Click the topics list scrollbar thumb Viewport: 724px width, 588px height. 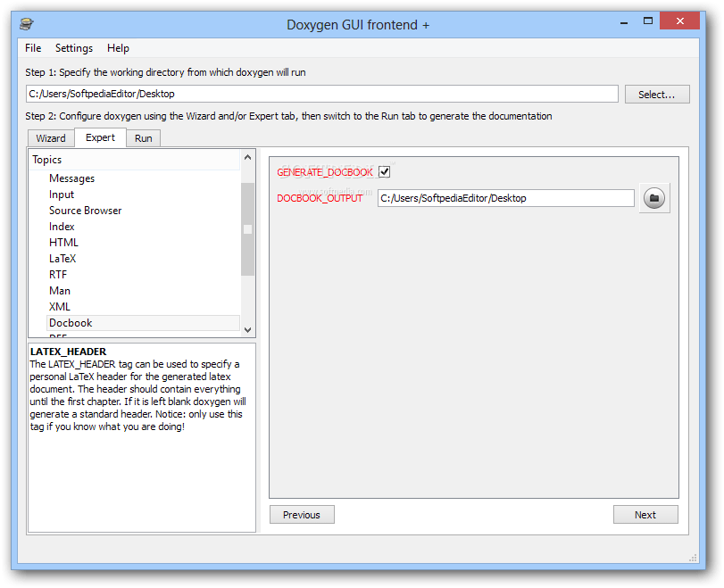(247, 229)
